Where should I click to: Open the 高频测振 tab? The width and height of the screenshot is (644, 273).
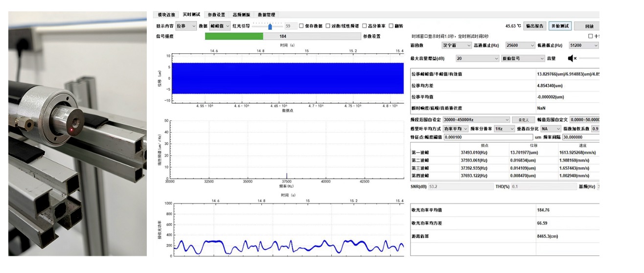point(242,15)
